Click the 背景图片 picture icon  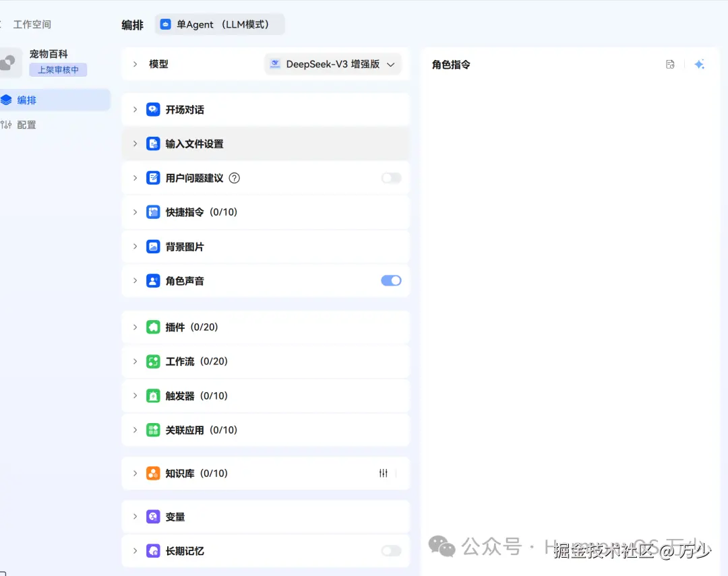point(153,247)
